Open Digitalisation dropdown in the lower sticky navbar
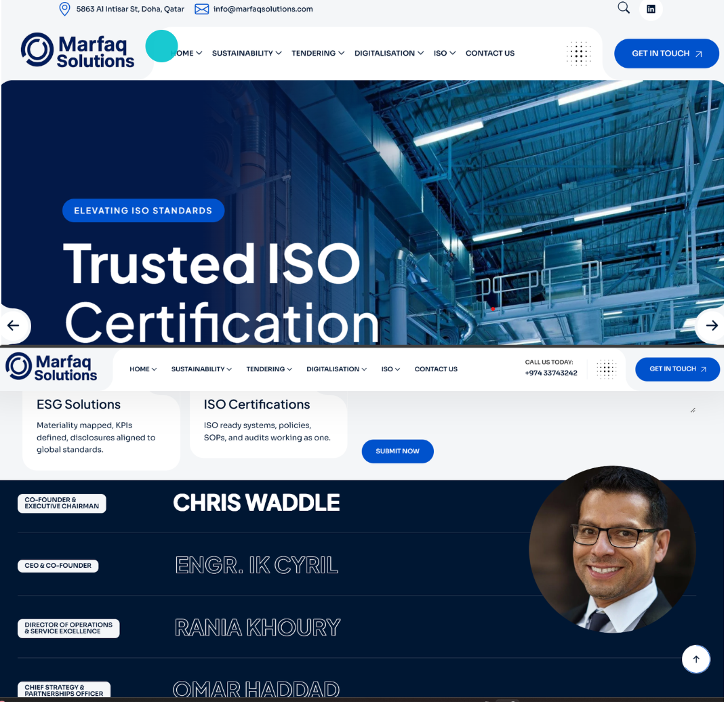The image size is (728, 708). click(336, 369)
